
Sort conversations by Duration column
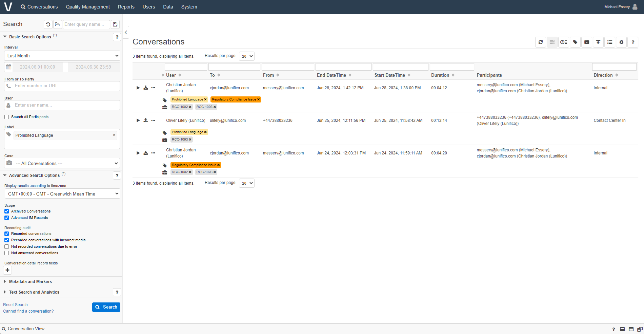440,75
